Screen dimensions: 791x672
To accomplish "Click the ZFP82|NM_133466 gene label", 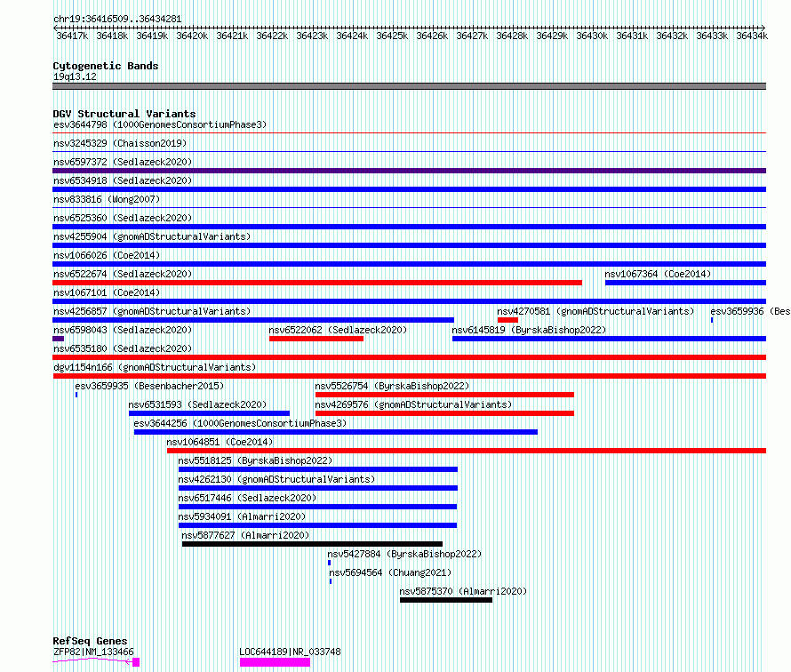I will [93, 652].
